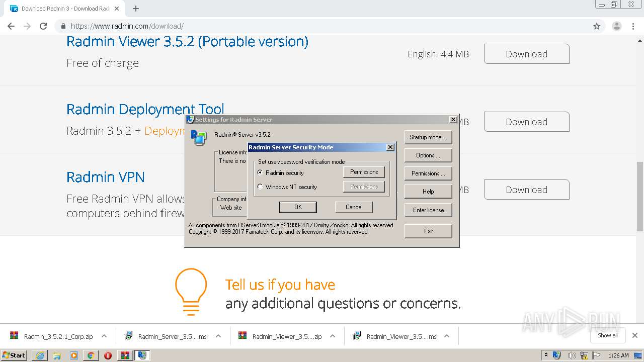The width and height of the screenshot is (644, 362).
Task: Switch to Radmin Server taskbar item
Action: (x=142, y=355)
